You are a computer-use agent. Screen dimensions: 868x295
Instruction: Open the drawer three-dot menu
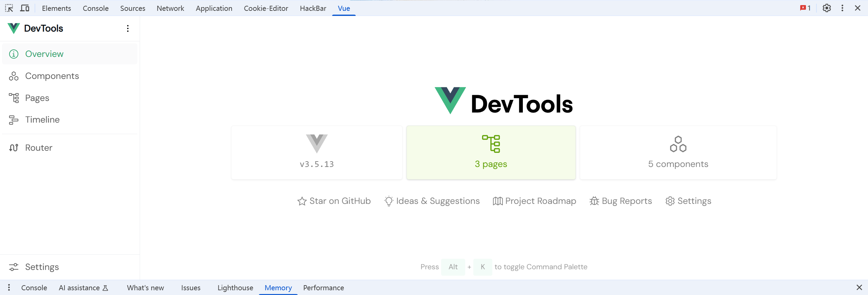9,288
